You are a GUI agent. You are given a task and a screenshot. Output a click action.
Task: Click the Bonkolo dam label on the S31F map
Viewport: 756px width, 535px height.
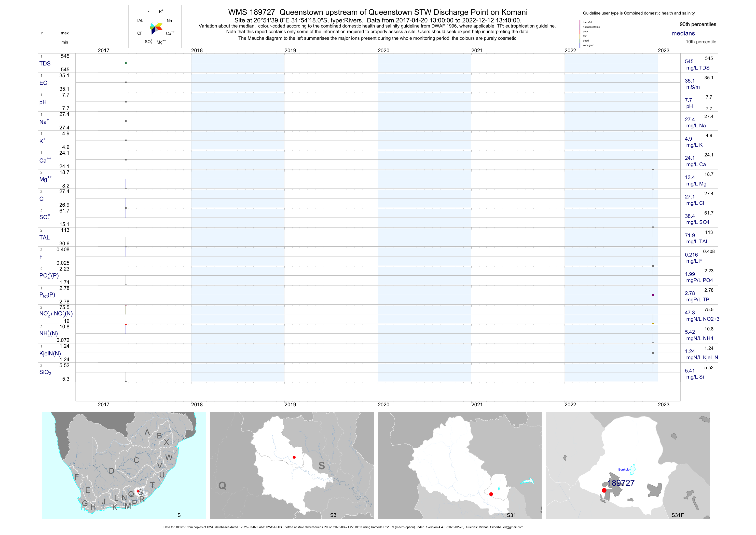click(x=624, y=470)
